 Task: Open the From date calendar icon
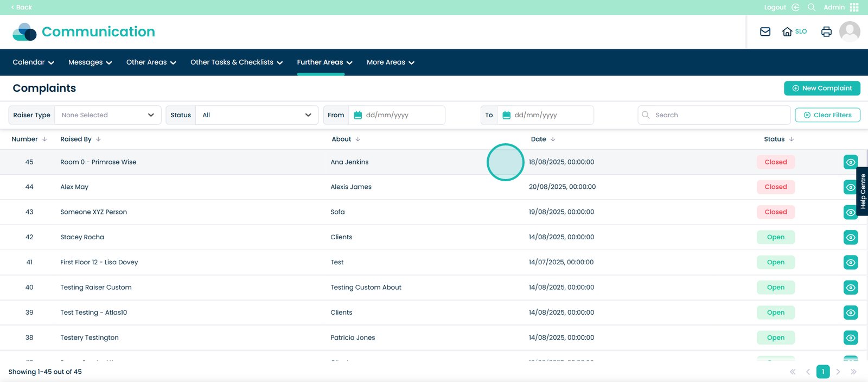pos(358,115)
